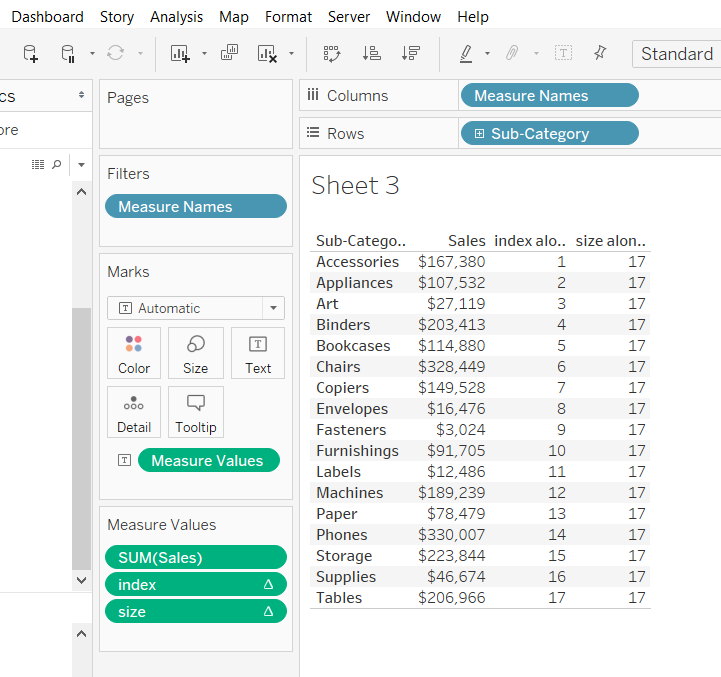Click the New Data Source icon
This screenshot has width=721, height=677.
30,54
